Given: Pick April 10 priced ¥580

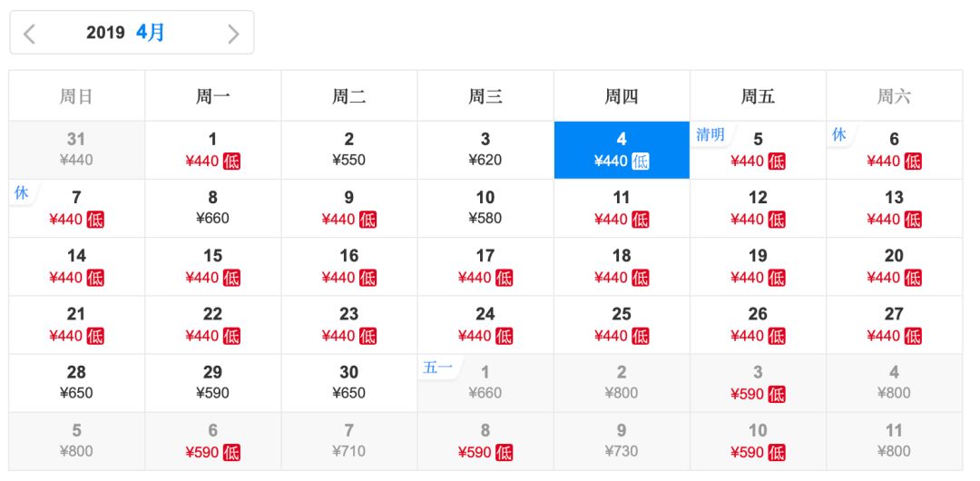Looking at the screenshot, I should (485, 208).
